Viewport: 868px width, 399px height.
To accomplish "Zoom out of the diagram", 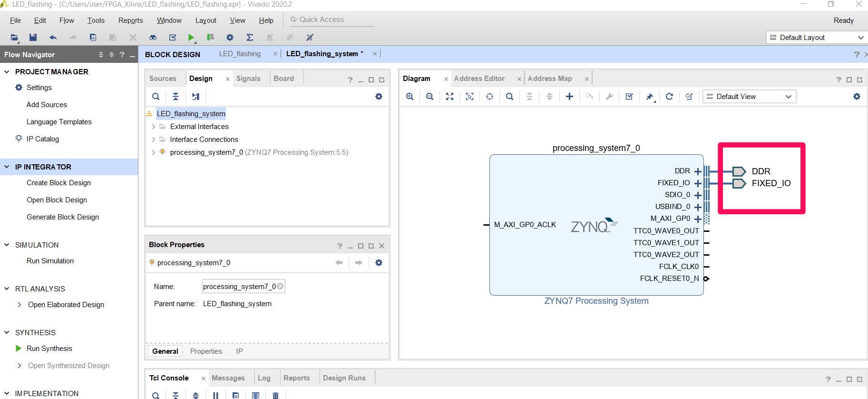I will (429, 97).
